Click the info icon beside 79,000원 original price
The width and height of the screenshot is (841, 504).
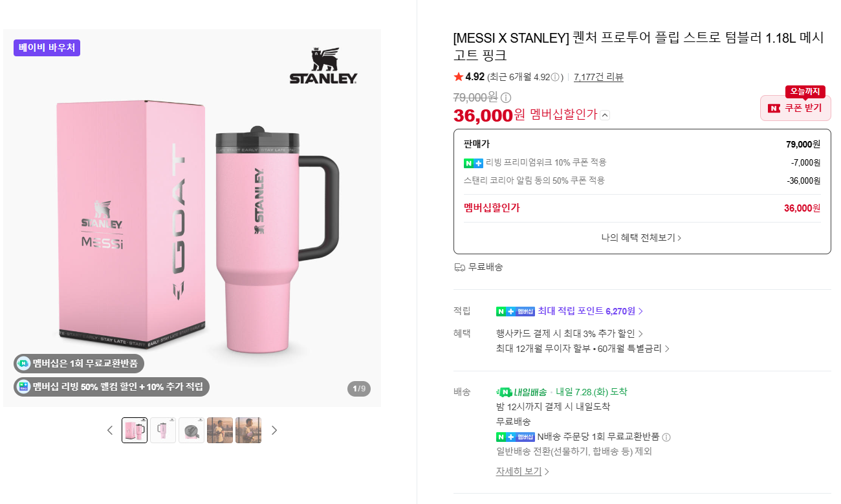tap(506, 98)
